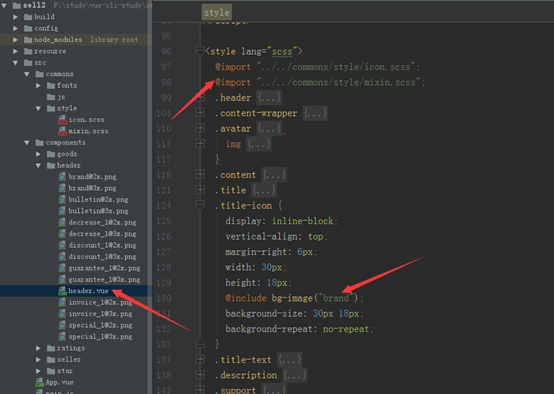Click the config folder icon
Screen dimensions: 554x394
[28, 28]
